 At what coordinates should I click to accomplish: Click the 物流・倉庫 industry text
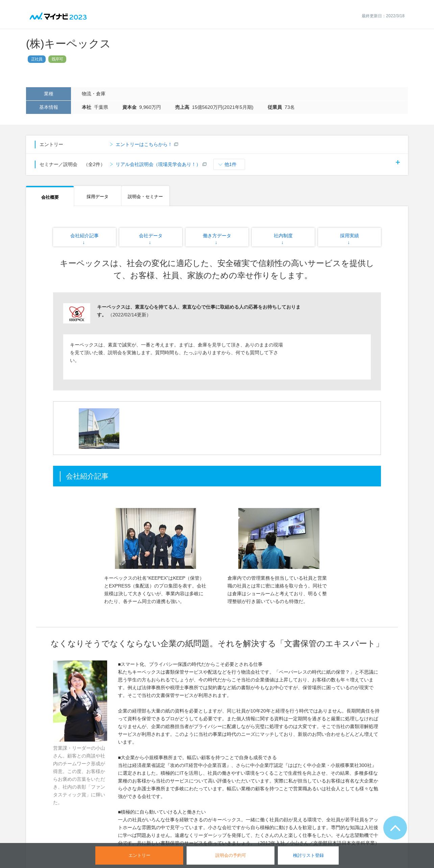[x=94, y=94]
